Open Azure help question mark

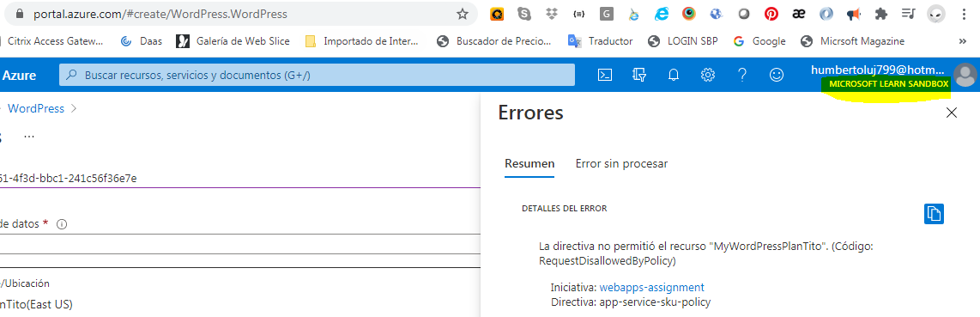[x=742, y=75]
